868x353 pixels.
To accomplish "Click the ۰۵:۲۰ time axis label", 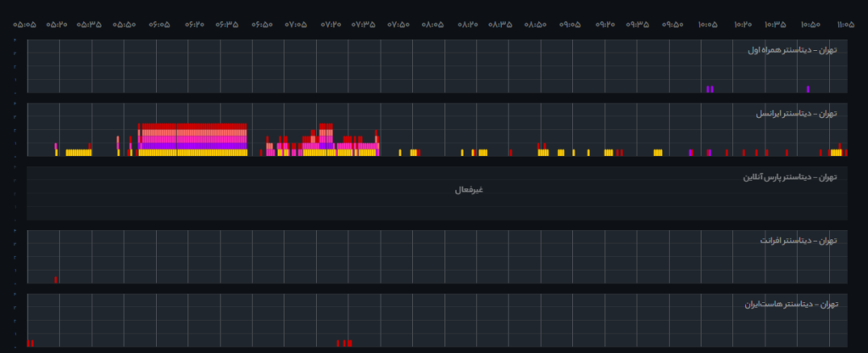I will [x=57, y=25].
